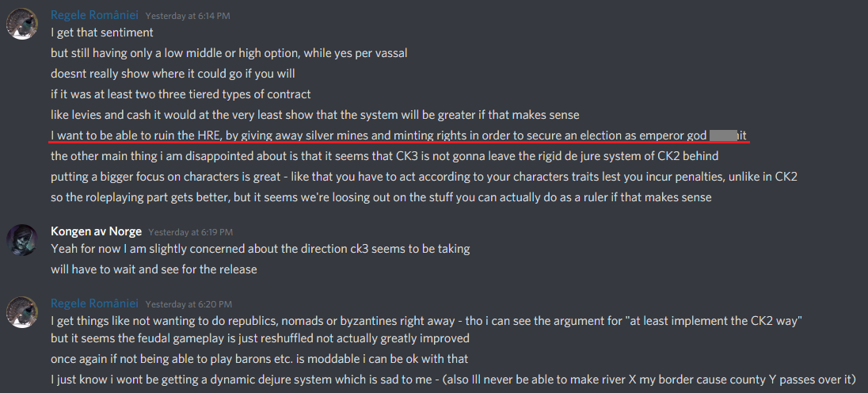Click the "Yesterday at 6:20 PM" timestamp

183,304
